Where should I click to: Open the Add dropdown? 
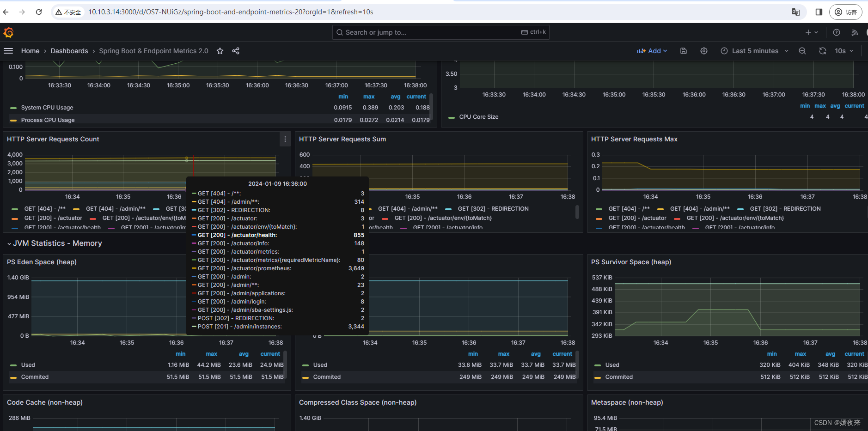[652, 51]
